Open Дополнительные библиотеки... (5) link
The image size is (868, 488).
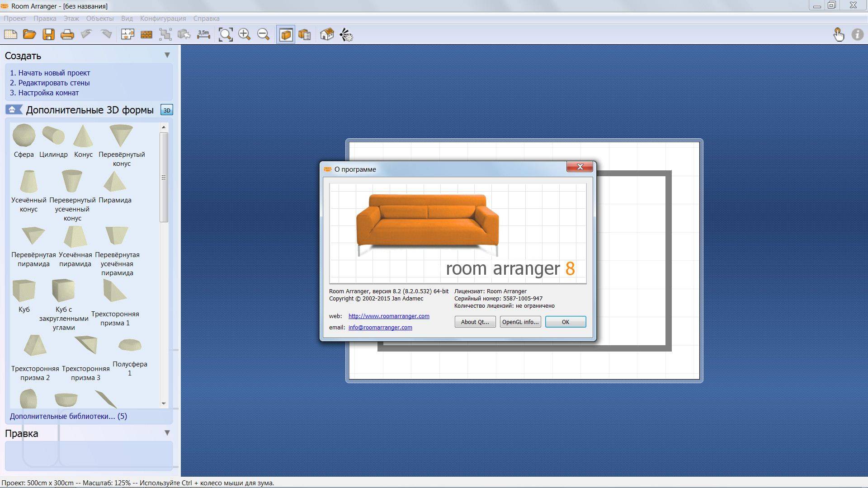pos(68,416)
